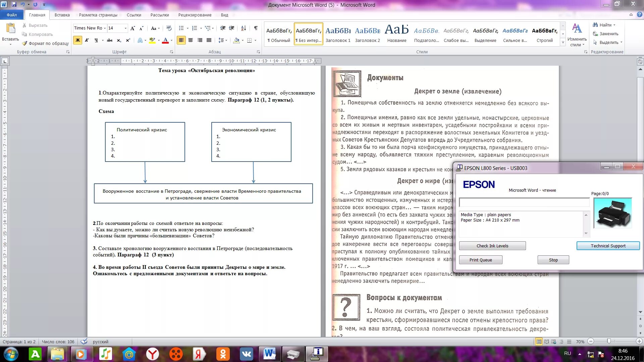Viewport: 644px width, 362px height.
Task: Open line spacing dropdown
Action: pos(223,40)
